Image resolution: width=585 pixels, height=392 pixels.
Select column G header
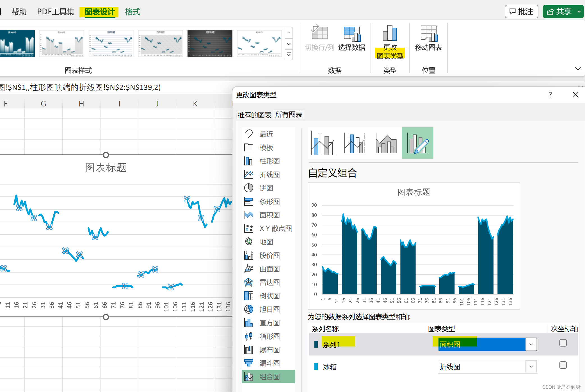[44, 104]
